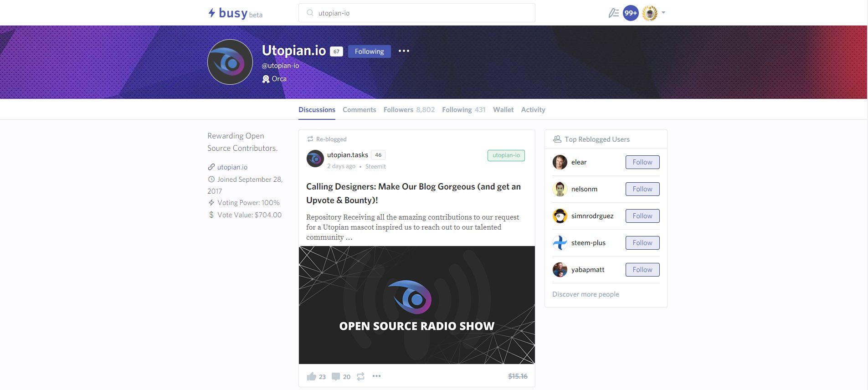Image resolution: width=868 pixels, height=390 pixels.
Task: Click the Re-blogged arrows icon
Action: pos(310,139)
